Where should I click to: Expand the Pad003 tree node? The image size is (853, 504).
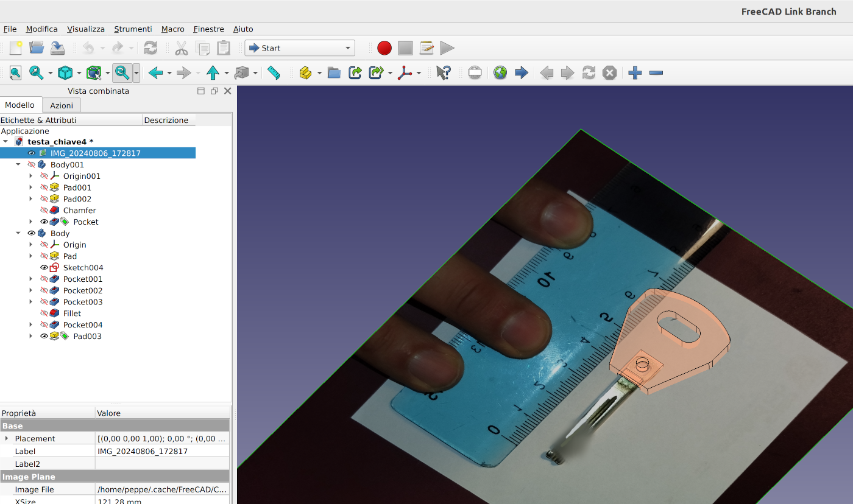pyautogui.click(x=30, y=337)
